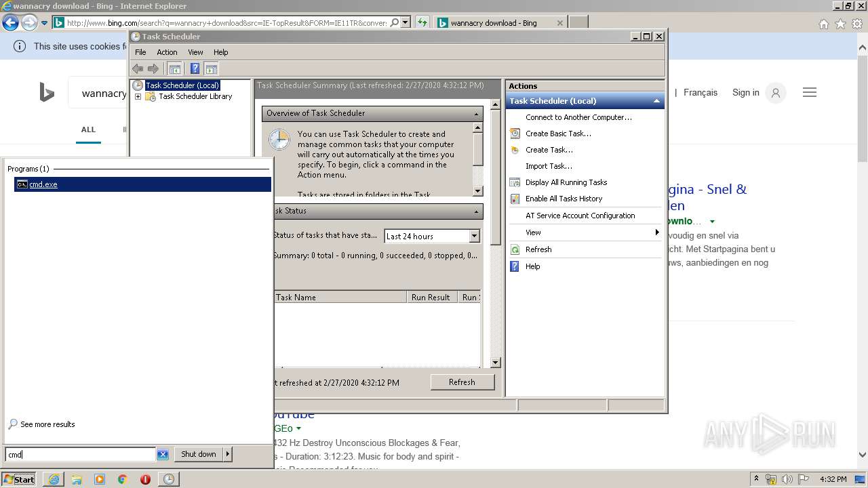Select Task Scheduler (Local) tree root
868x488 pixels.
182,85
